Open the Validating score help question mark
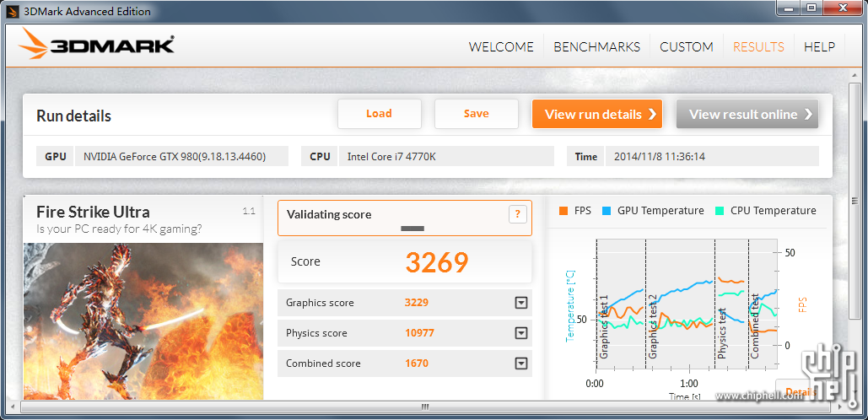 pos(518,214)
